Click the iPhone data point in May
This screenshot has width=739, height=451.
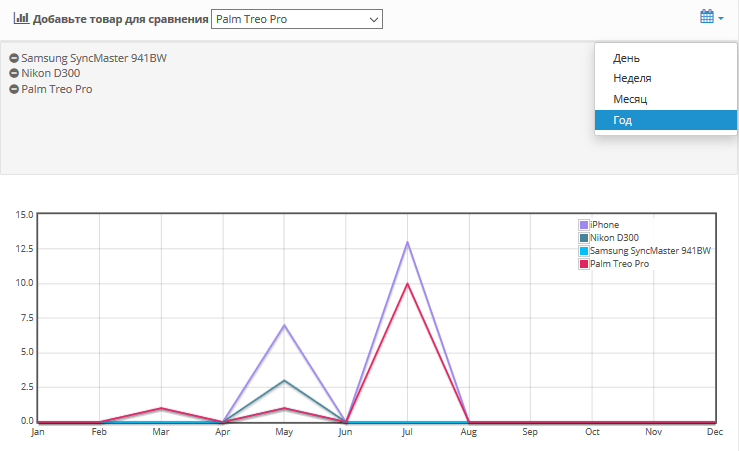pyautogui.click(x=284, y=325)
